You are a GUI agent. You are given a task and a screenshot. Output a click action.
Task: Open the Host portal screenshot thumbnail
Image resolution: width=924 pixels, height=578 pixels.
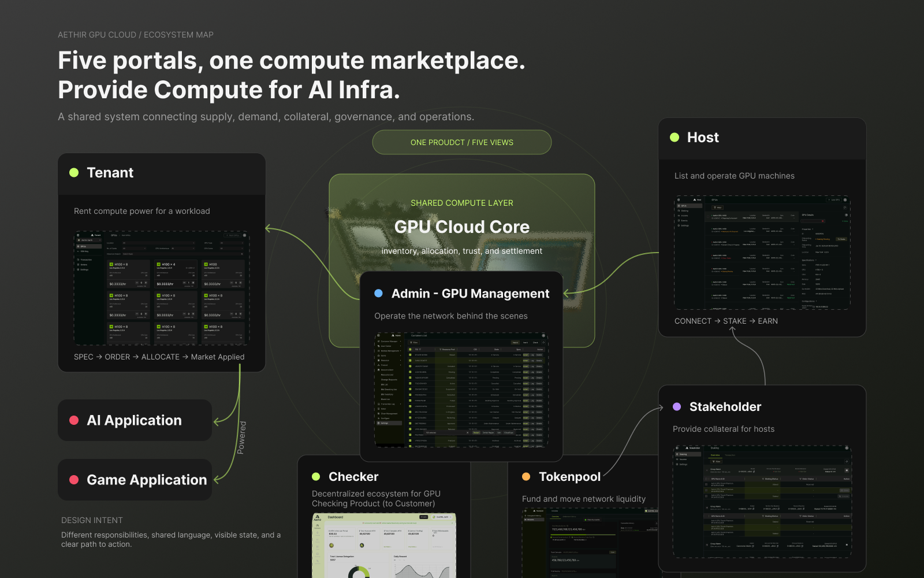(762, 253)
